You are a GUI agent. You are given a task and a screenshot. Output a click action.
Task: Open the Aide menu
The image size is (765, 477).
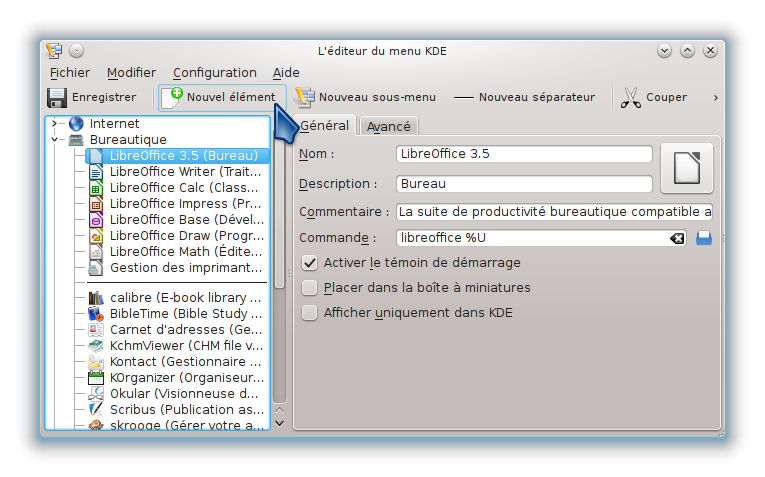point(286,73)
